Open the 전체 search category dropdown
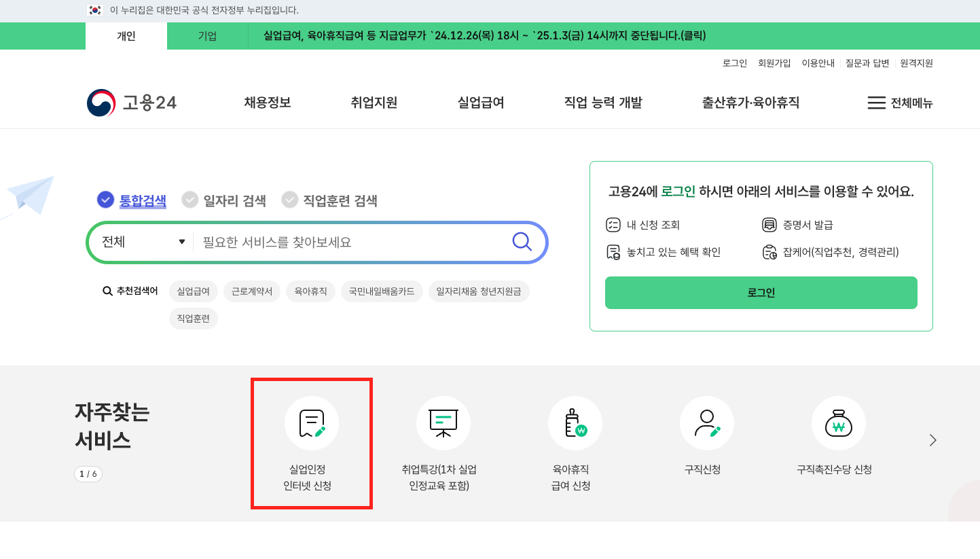980x559 pixels. point(143,242)
